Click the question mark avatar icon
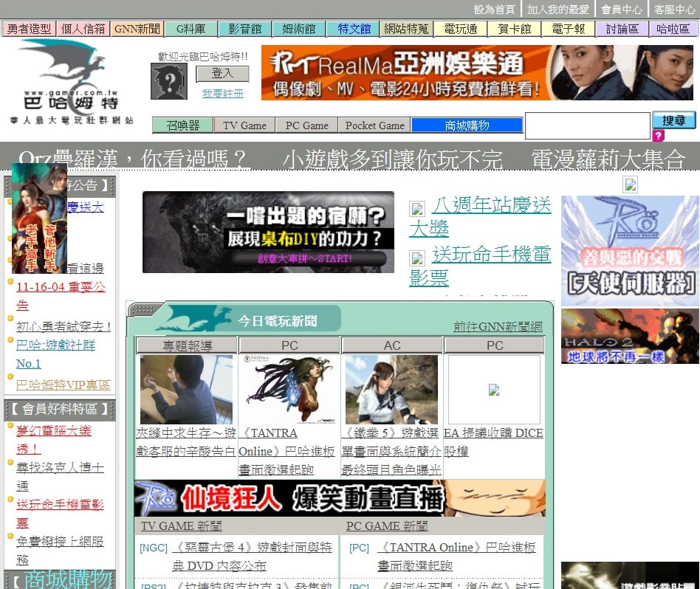The height and width of the screenshot is (589, 700). 168,81
